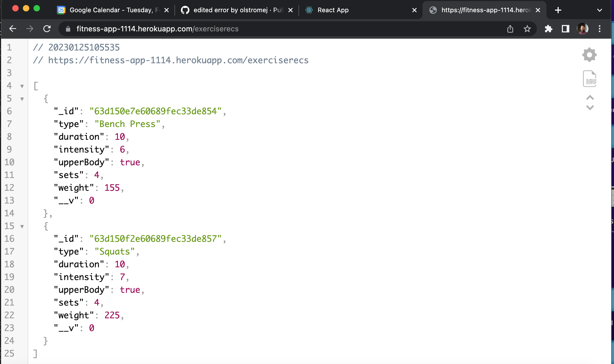The width and height of the screenshot is (614, 364).
Task: Close the GitHub pull request tab
Action: [291, 10]
